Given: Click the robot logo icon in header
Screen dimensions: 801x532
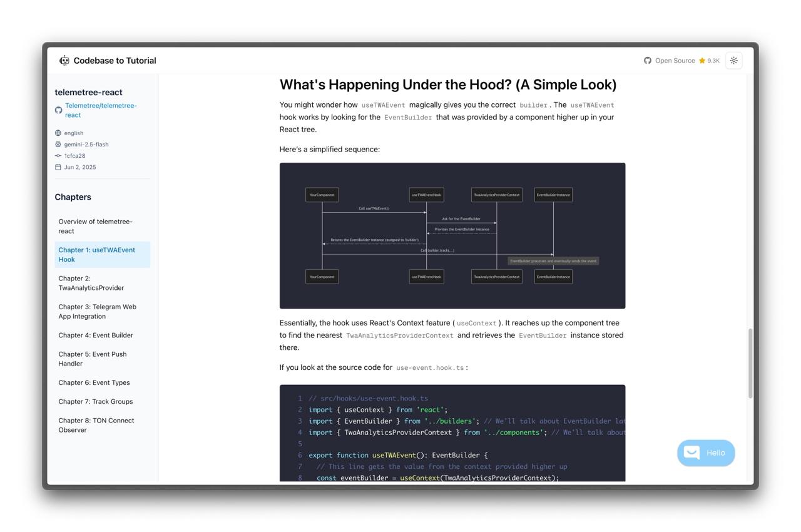Looking at the screenshot, I should (64, 61).
